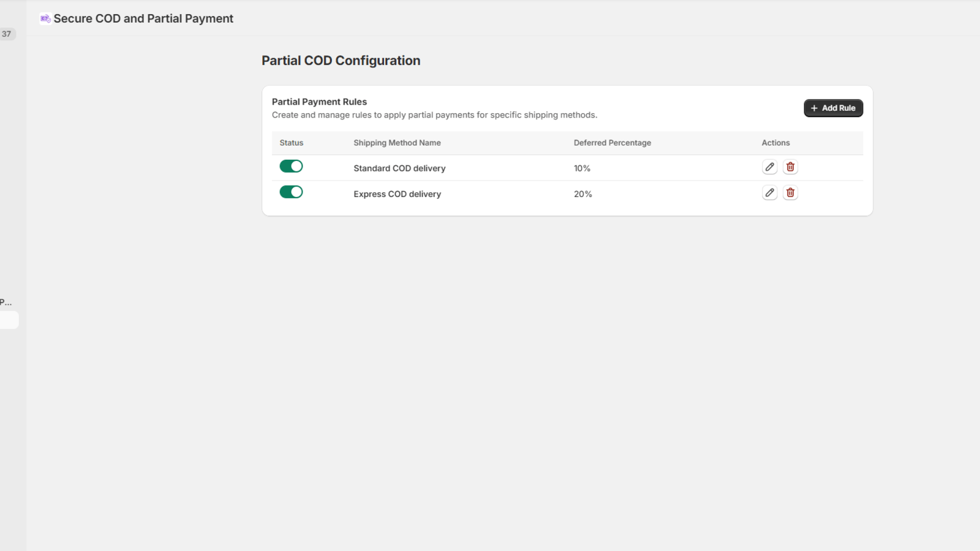This screenshot has width=980, height=551.
Task: Click the edit pencil icon for Express COD delivery
Action: pyautogui.click(x=769, y=192)
